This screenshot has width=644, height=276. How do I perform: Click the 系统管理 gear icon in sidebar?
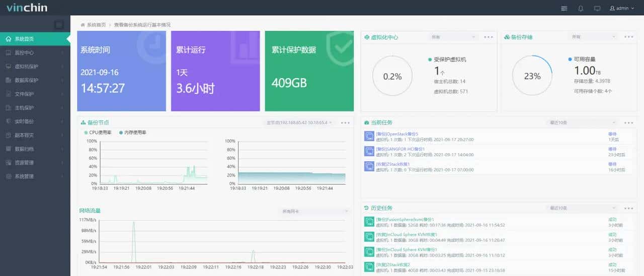tap(9, 176)
